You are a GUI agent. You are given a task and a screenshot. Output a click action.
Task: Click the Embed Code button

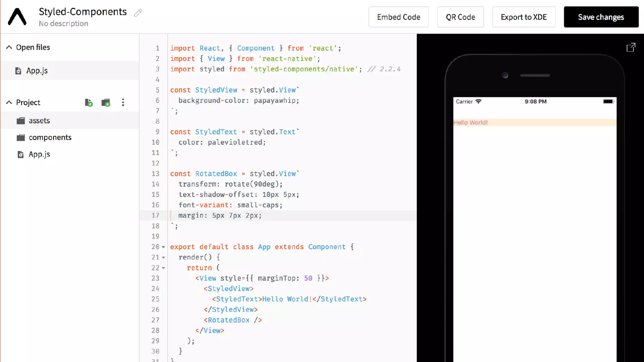click(398, 17)
